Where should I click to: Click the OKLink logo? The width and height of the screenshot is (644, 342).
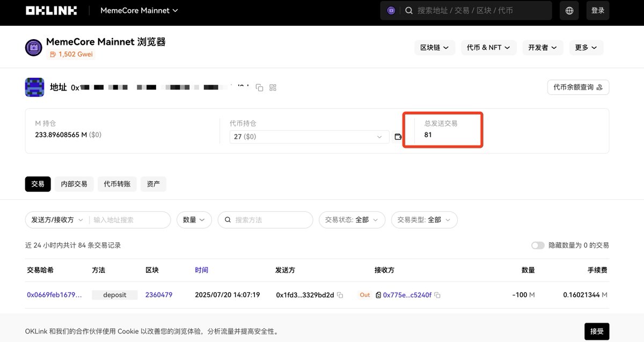pyautogui.click(x=51, y=11)
